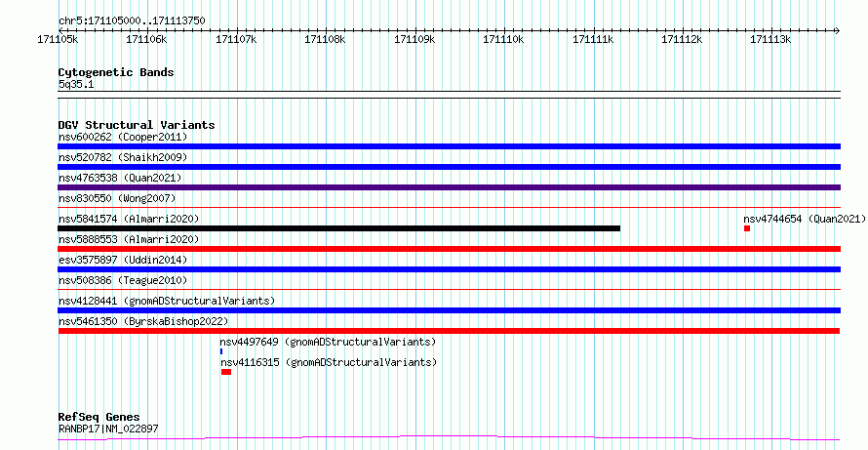Click the nsv600262 (Cooper2011) variant label
Viewport: 868px width, 450px height.
pos(123,137)
